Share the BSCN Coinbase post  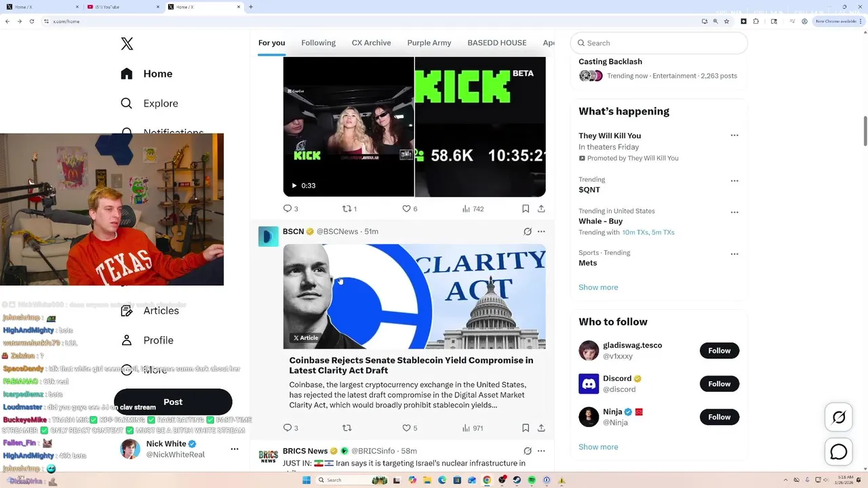(x=541, y=428)
